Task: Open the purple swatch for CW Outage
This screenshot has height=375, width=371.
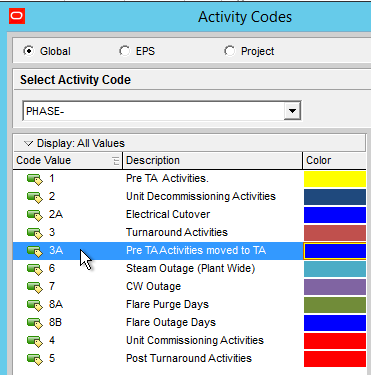Action: pos(335,287)
